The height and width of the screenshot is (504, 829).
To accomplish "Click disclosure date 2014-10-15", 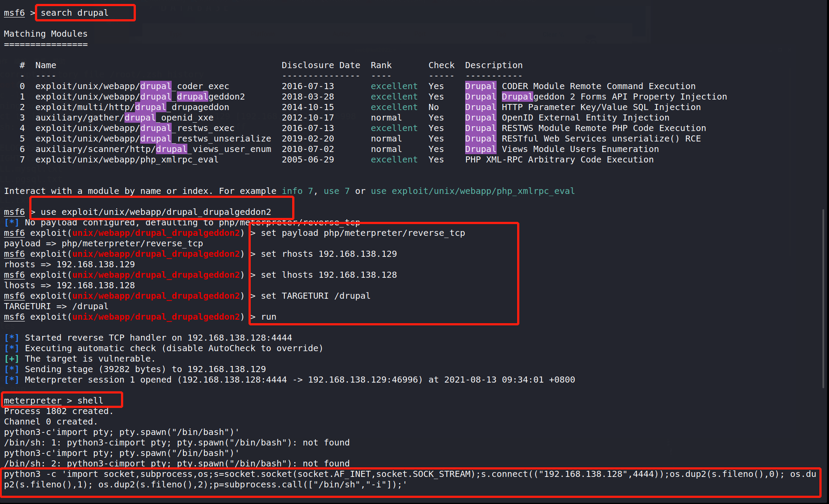I will click(307, 107).
